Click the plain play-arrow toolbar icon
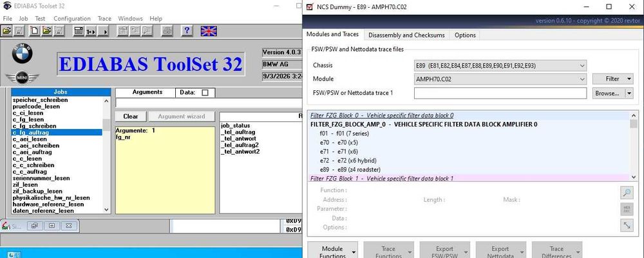 click(x=104, y=31)
